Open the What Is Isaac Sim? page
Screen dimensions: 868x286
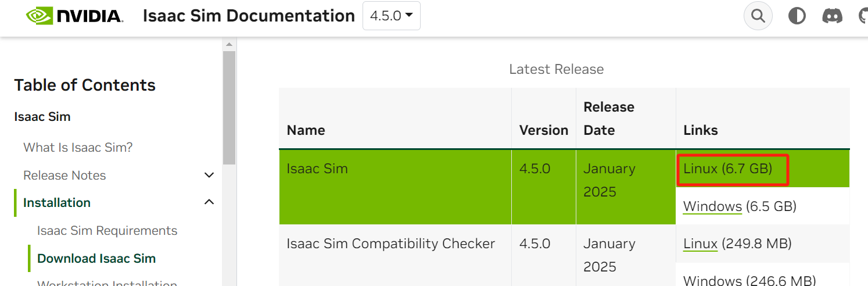point(78,148)
